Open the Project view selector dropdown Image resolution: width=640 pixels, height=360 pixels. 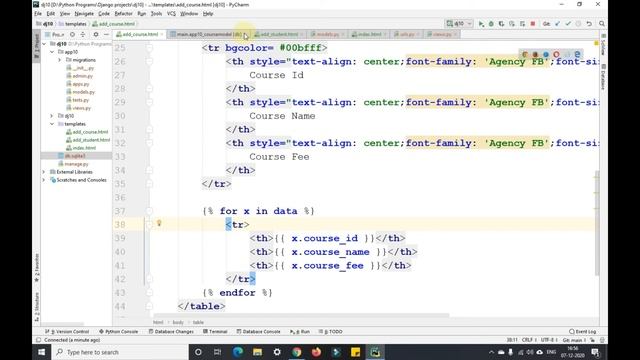[x=55, y=35]
